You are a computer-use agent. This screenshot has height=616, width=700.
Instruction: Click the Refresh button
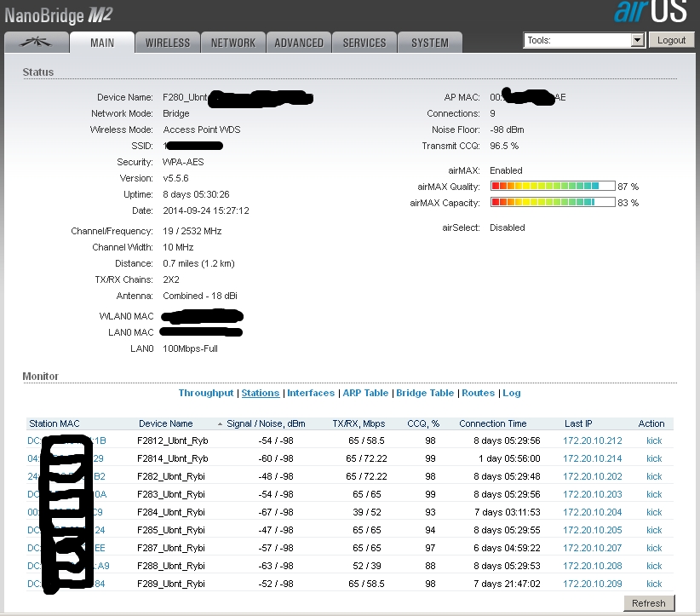click(x=649, y=603)
